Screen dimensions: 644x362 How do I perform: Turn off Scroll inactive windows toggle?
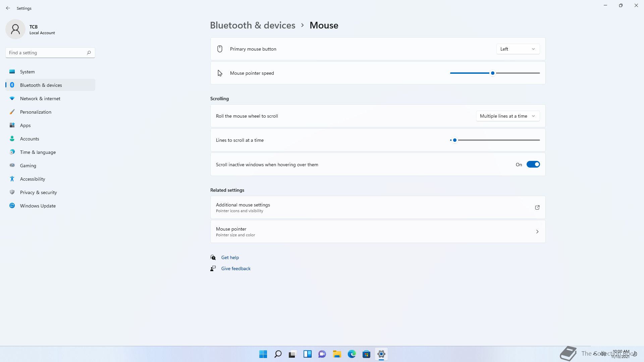[533, 164]
